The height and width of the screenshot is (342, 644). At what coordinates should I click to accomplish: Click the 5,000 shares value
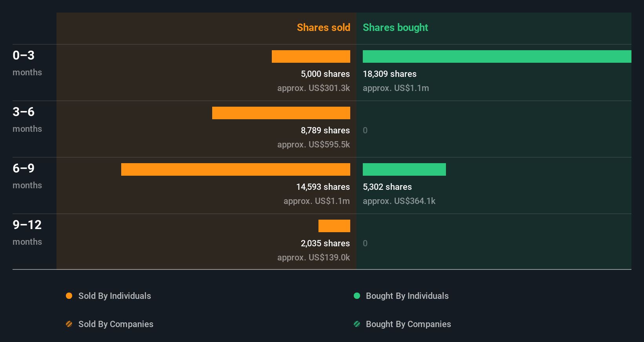[x=325, y=74]
